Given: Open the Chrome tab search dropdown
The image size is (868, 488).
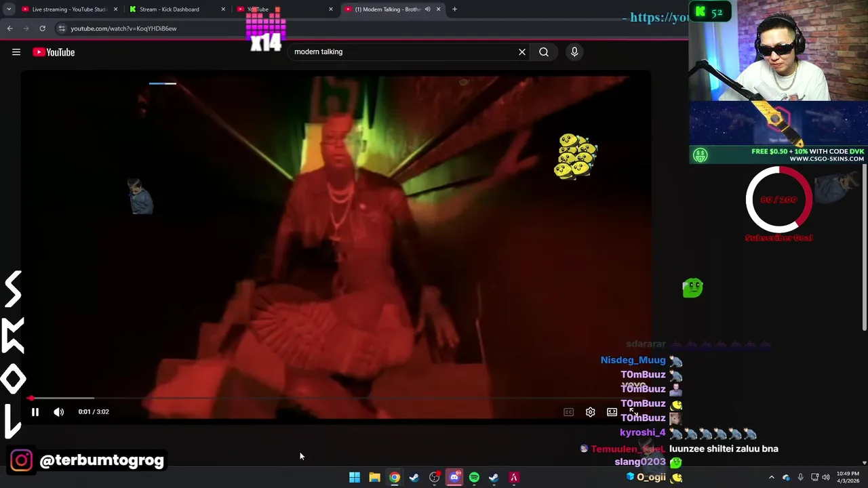Looking at the screenshot, I should [9, 9].
